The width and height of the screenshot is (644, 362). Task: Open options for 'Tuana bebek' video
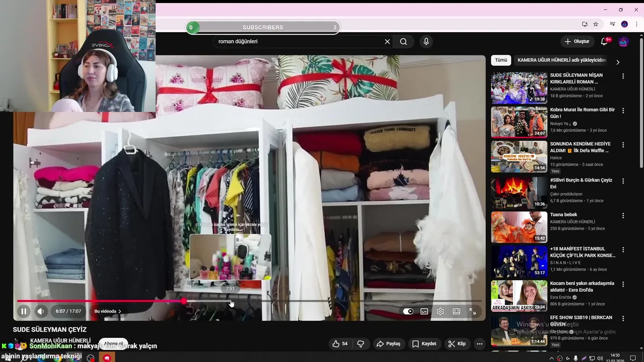[x=623, y=216]
